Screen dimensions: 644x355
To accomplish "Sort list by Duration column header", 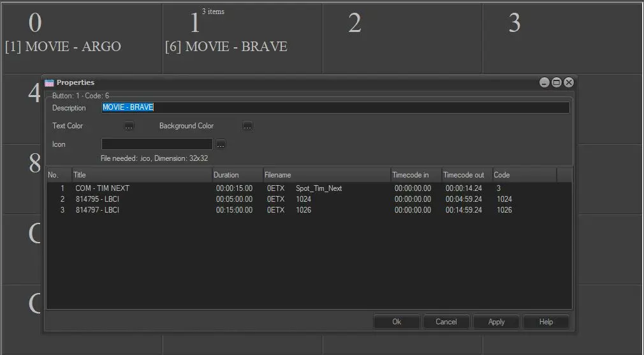I will pos(237,175).
